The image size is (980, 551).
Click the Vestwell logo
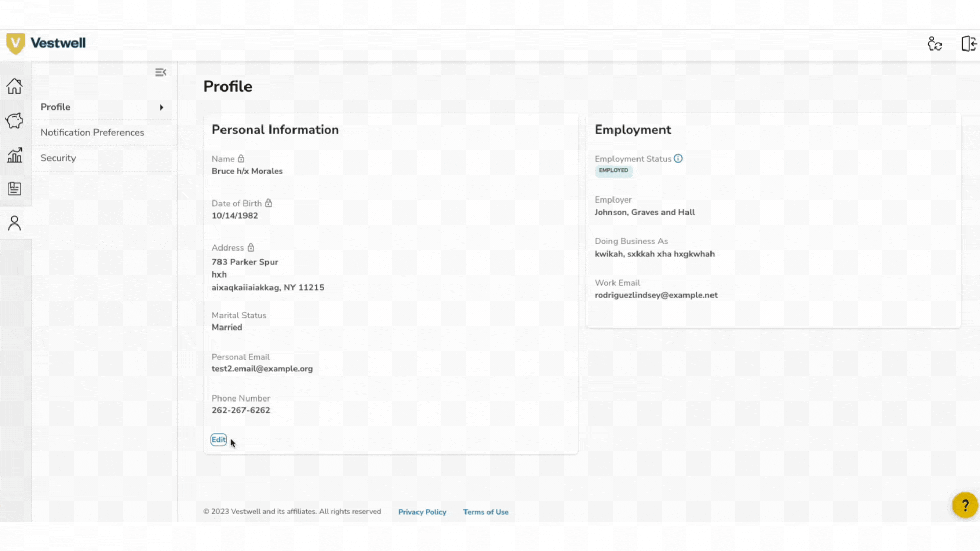click(46, 43)
